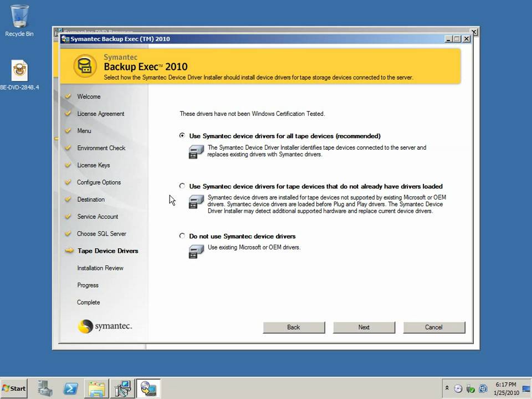The width and height of the screenshot is (532, 399).
Task: Click checkmark icon next to License Agreement
Action: tap(68, 113)
